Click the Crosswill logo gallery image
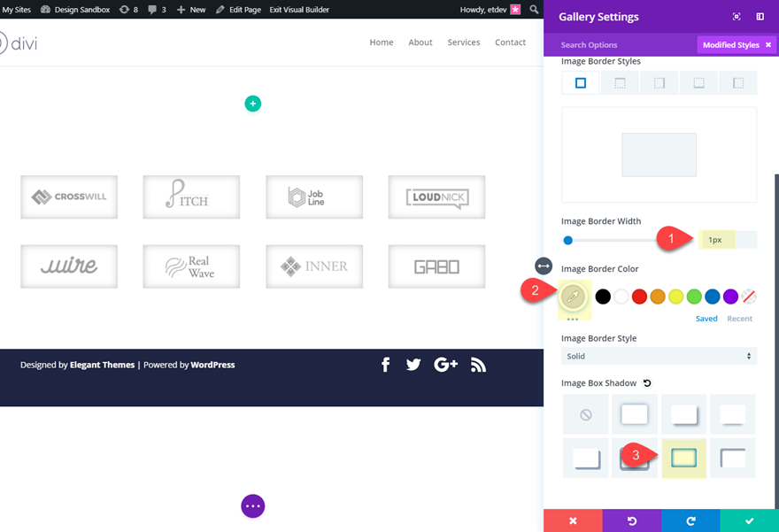 click(69, 197)
